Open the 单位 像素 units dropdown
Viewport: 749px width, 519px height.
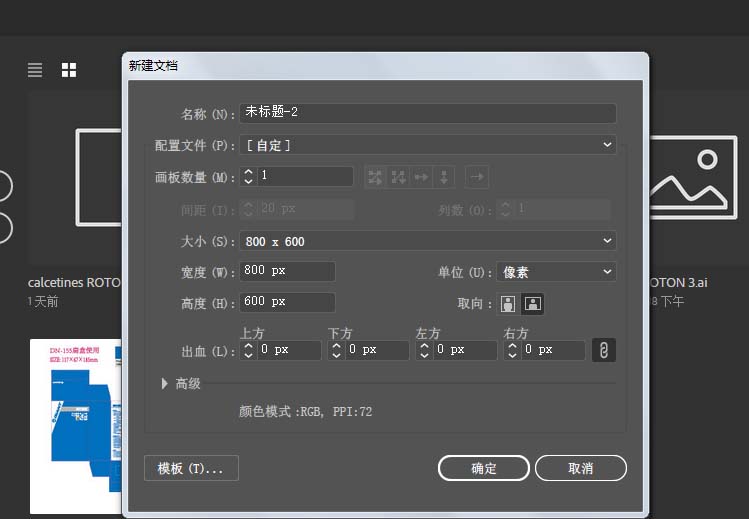tap(556, 272)
